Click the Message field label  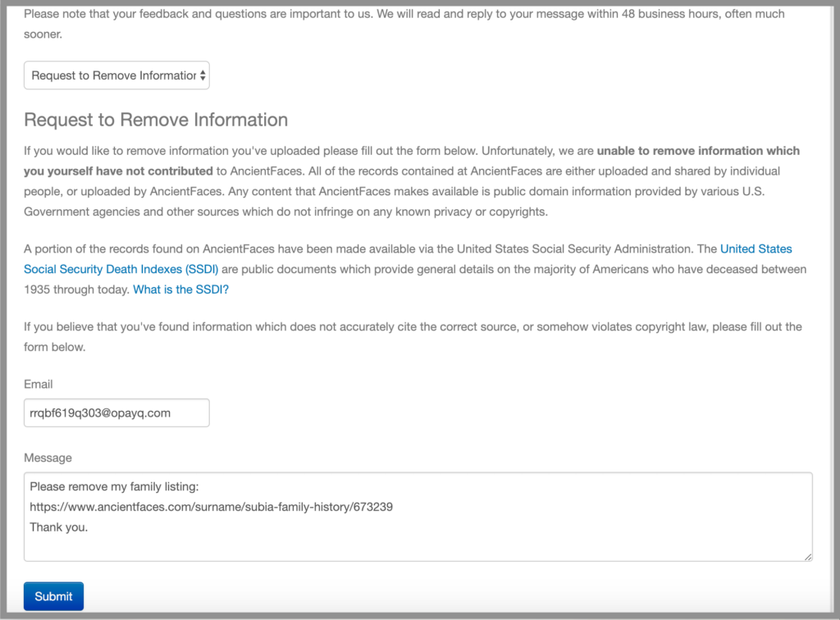click(44, 458)
